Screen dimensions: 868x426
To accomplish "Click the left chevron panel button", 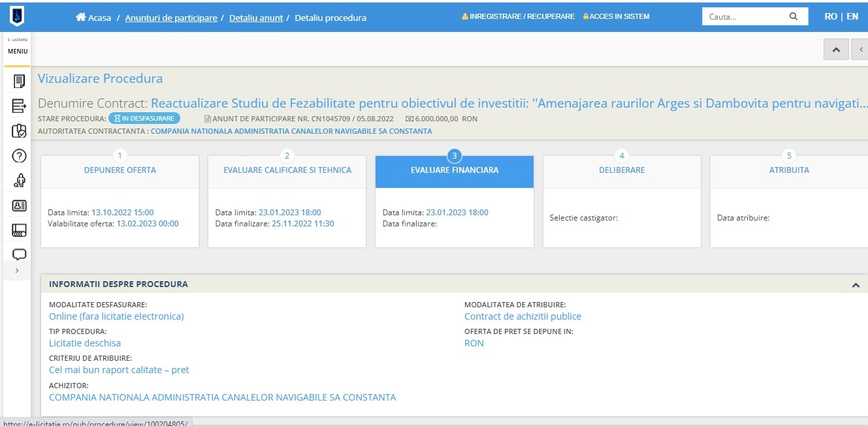I will 861,50.
